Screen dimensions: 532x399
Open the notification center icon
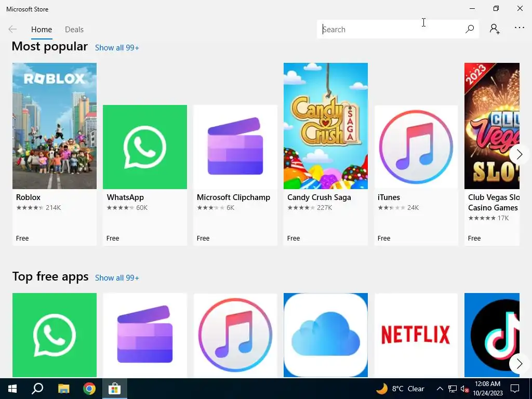click(x=515, y=389)
